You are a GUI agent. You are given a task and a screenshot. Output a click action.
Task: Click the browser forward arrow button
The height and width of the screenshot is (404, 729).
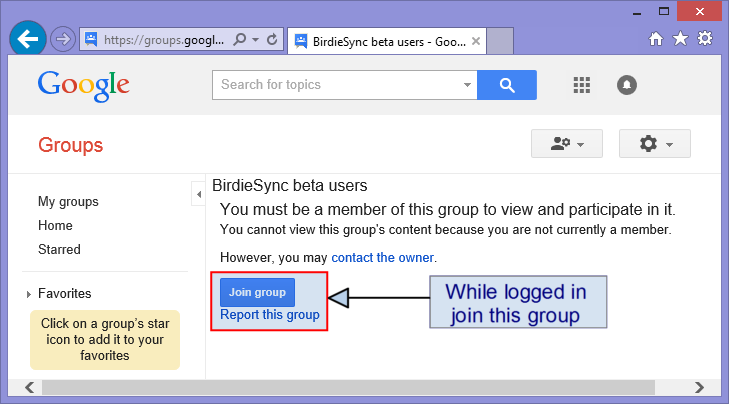63,39
